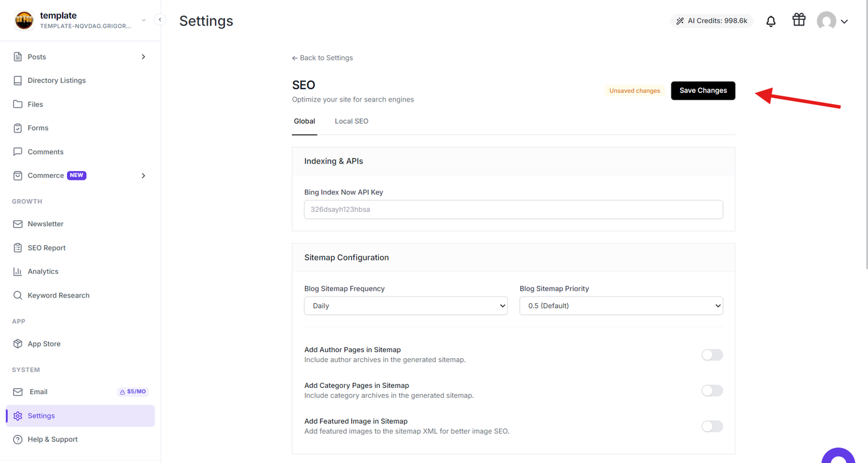The image size is (868, 463).
Task: Open the notifications bell icon
Action: 771,21
